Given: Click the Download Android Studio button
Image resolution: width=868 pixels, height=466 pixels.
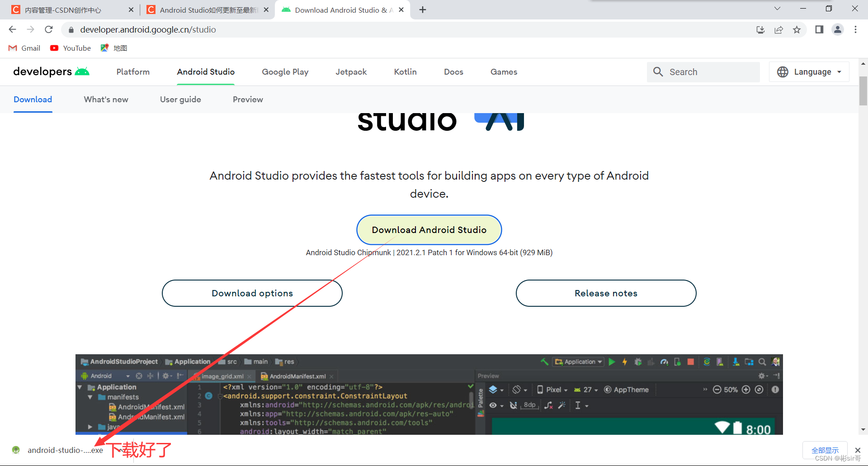Looking at the screenshot, I should pyautogui.click(x=429, y=230).
